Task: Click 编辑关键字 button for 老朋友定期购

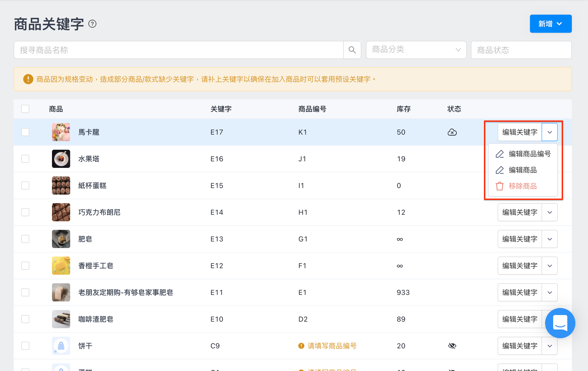Action: click(520, 292)
